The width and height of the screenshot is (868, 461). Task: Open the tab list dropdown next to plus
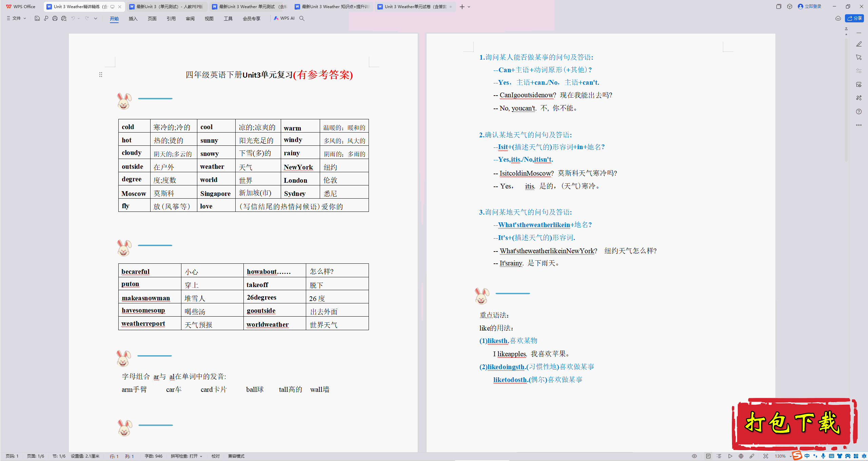(469, 7)
